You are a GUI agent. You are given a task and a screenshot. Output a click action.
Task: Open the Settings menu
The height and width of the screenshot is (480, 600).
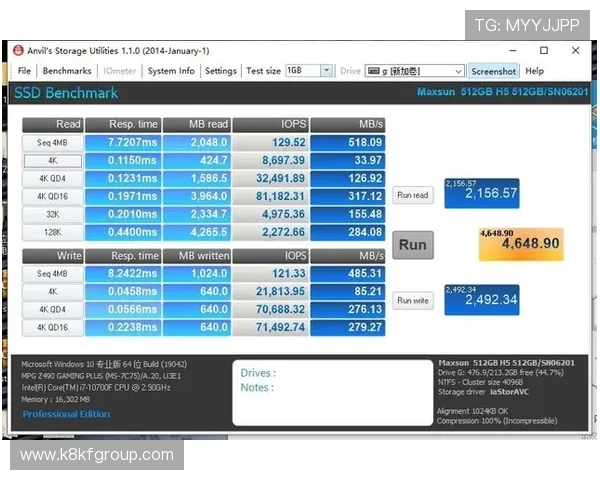coord(221,71)
